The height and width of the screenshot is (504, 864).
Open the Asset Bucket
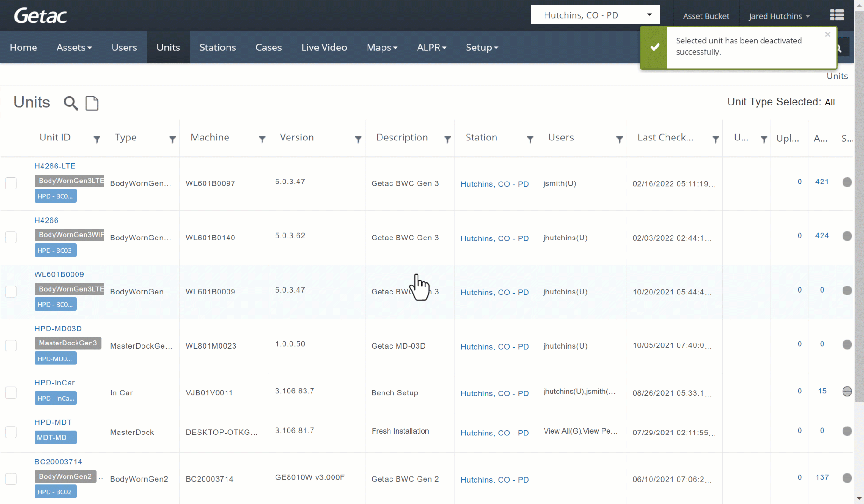pyautogui.click(x=706, y=16)
